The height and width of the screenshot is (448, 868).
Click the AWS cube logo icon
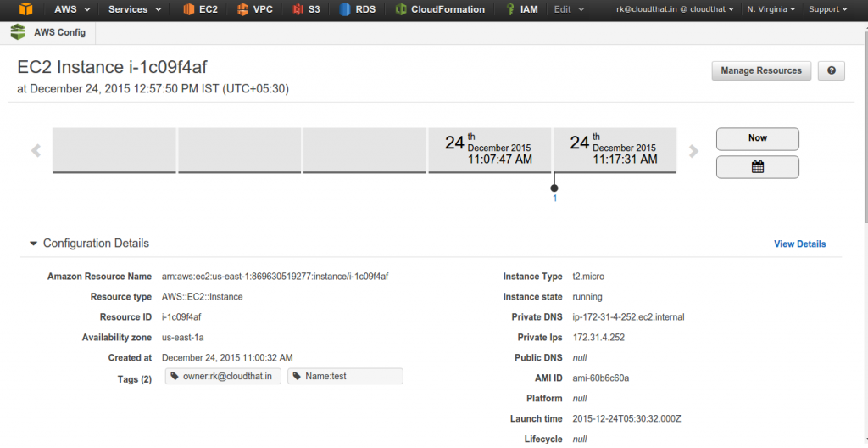click(x=25, y=9)
